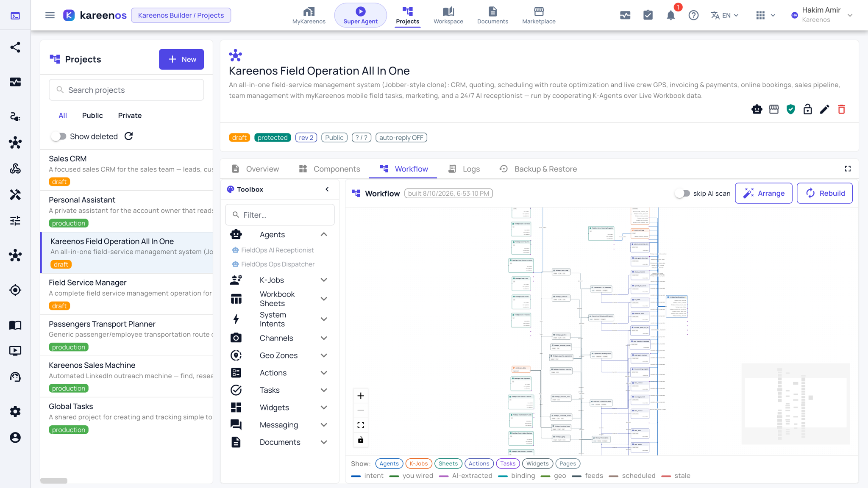Open the EN language dropdown

tap(725, 15)
